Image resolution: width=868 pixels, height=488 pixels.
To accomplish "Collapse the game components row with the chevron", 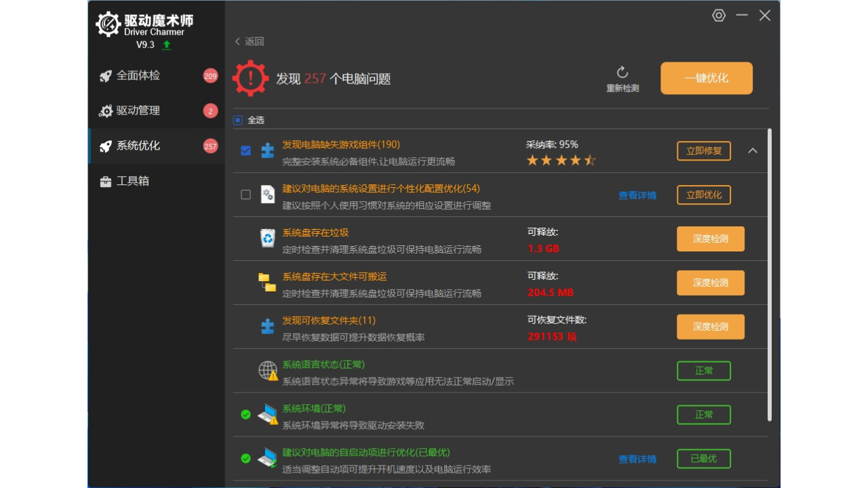I will [753, 150].
